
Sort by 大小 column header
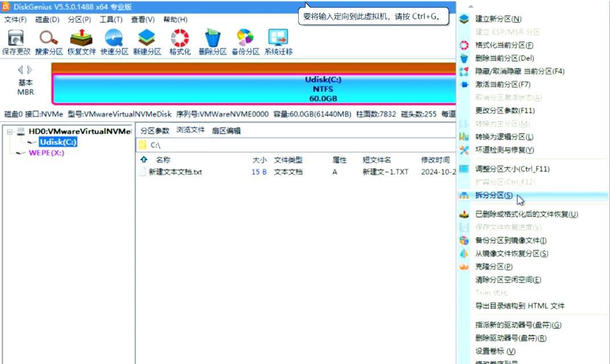tap(259, 160)
